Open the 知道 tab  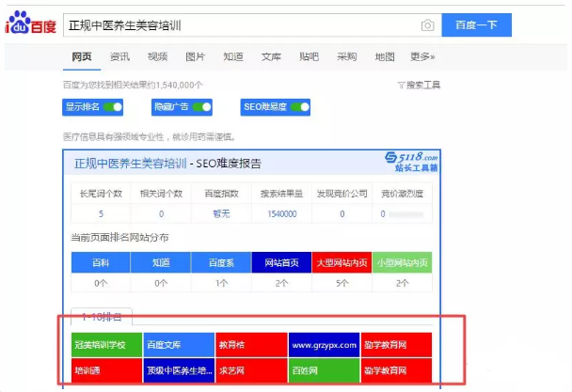(x=233, y=56)
